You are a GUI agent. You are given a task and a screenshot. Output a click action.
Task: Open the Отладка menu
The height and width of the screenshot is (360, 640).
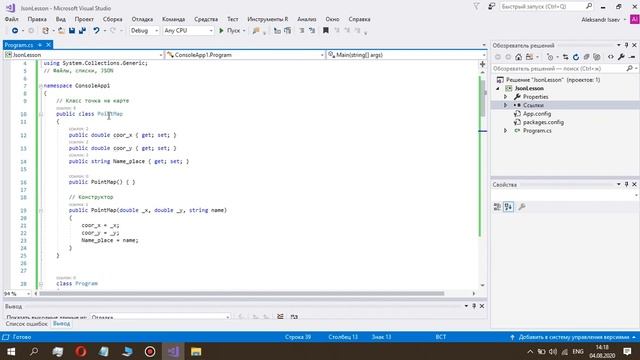142,19
